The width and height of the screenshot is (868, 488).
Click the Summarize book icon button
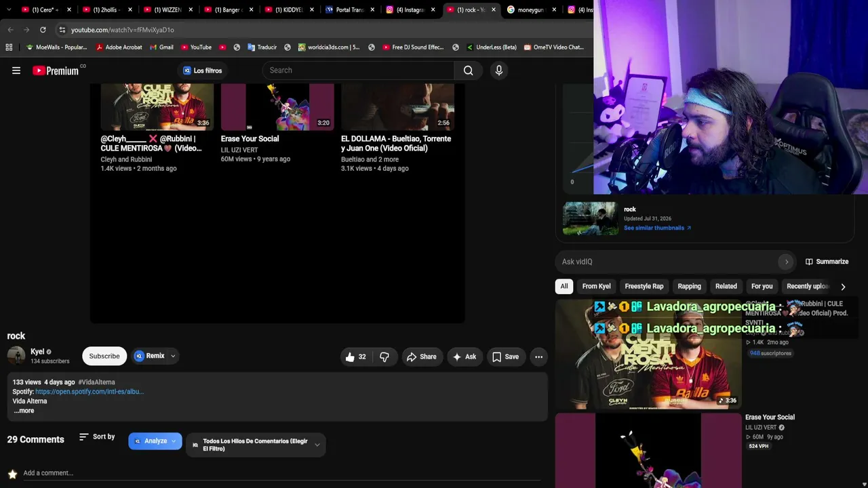pyautogui.click(x=827, y=262)
